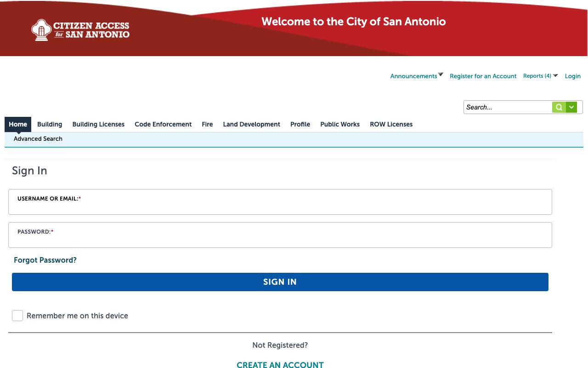
Task: Switch to the Code Enforcement tab
Action: pos(163,124)
